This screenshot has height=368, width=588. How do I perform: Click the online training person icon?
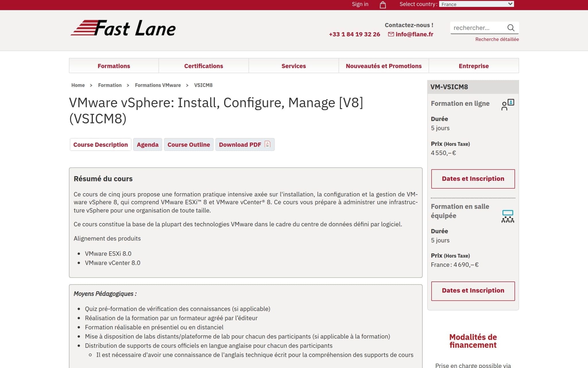508,105
